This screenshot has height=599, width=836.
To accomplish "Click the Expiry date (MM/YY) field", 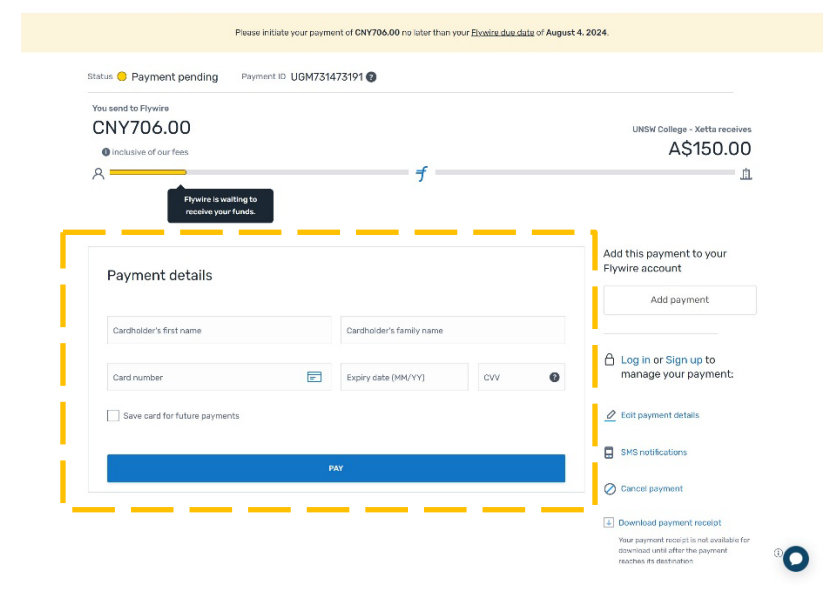I will pyautogui.click(x=404, y=377).
